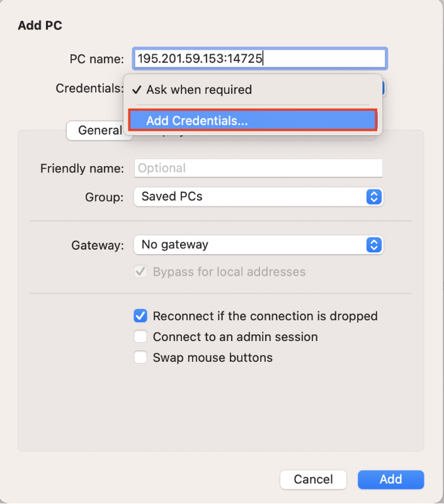The width and height of the screenshot is (444, 504).
Task: Click the checkmark beside Ask when required
Action: coord(137,90)
